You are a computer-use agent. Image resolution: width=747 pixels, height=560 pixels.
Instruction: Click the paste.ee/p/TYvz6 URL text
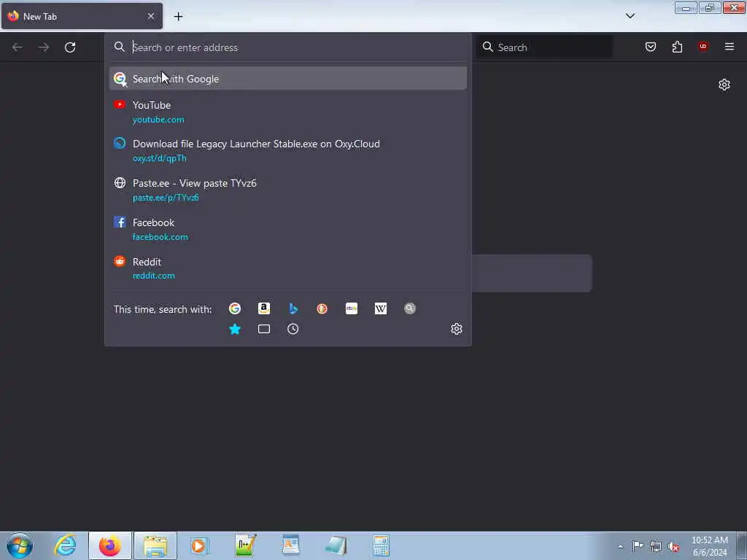[166, 198]
